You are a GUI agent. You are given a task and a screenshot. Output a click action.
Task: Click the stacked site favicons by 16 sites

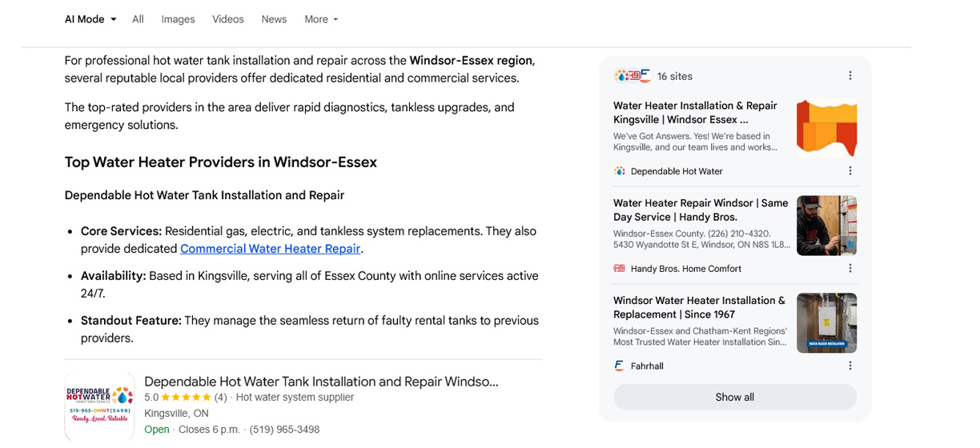click(x=633, y=76)
